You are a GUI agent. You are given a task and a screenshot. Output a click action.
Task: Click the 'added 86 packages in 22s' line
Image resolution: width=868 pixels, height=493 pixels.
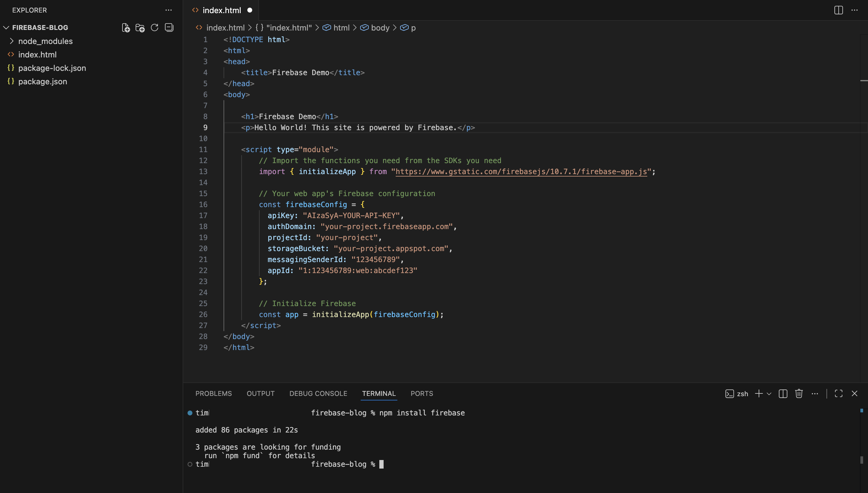point(246,430)
